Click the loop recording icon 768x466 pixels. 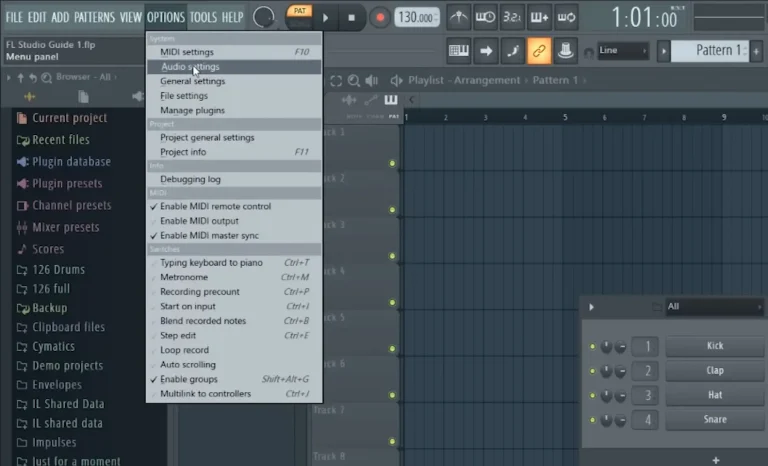tap(566, 17)
